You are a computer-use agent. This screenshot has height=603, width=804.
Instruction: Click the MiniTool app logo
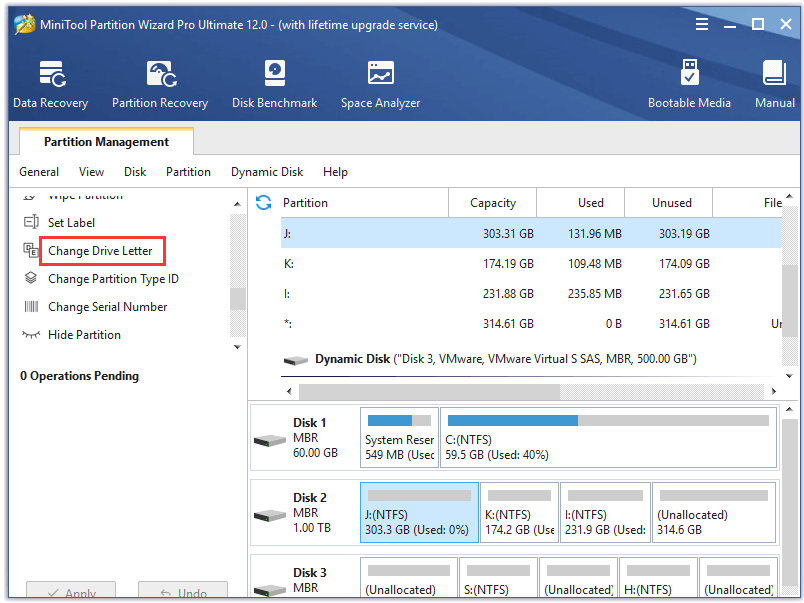tap(25, 24)
